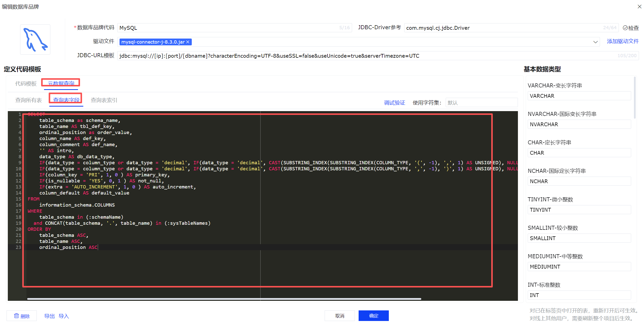Screen dimensions: 644x324
Task: Open the 使用字符集 charset combo box
Action: click(x=481, y=103)
